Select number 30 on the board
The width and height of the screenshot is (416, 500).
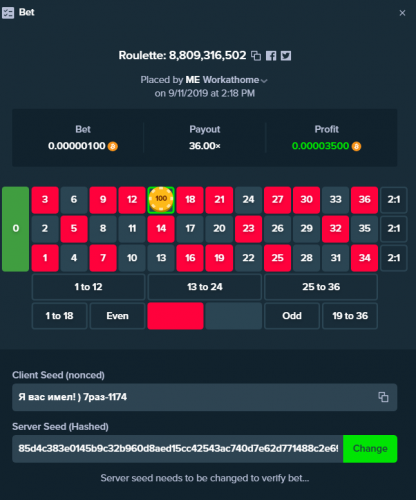(306, 200)
